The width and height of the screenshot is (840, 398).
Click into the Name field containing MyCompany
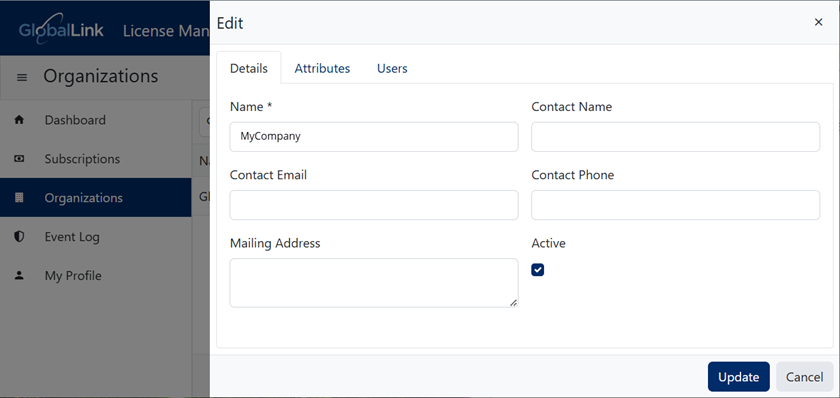(373, 137)
